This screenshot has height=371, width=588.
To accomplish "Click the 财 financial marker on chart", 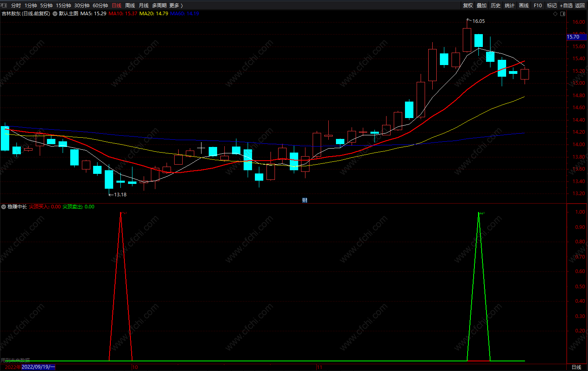I will 305,200.
